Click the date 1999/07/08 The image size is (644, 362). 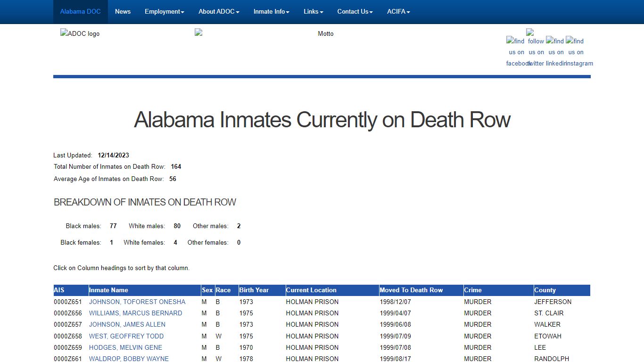395,347
